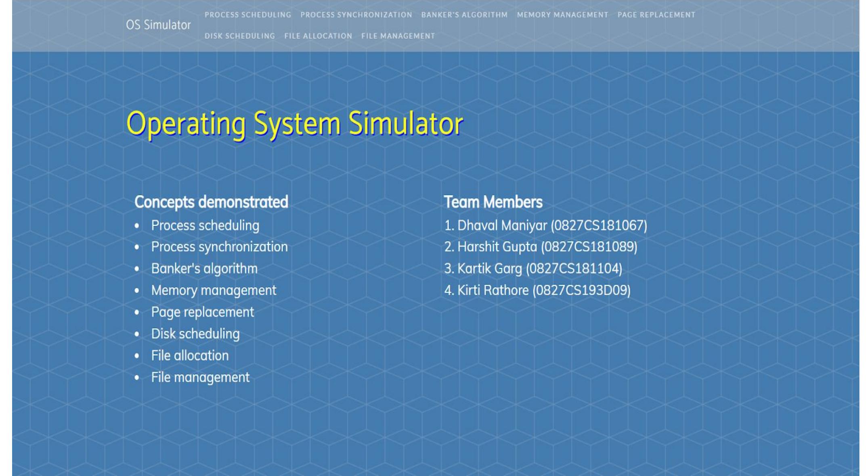Choose Page Replacement in the navbar
The image size is (868, 476).
656,15
